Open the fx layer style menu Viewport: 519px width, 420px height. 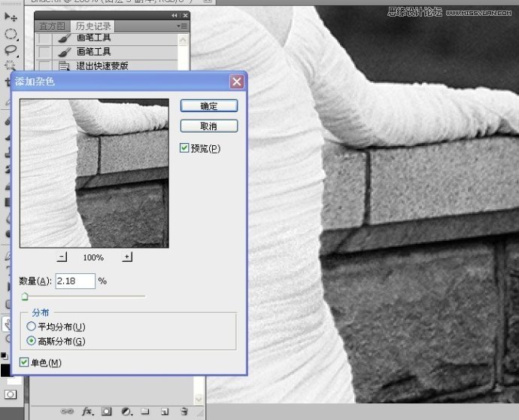click(88, 412)
